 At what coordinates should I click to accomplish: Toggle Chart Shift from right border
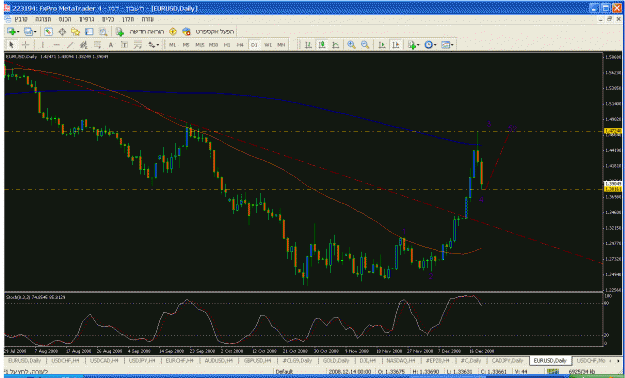point(395,45)
